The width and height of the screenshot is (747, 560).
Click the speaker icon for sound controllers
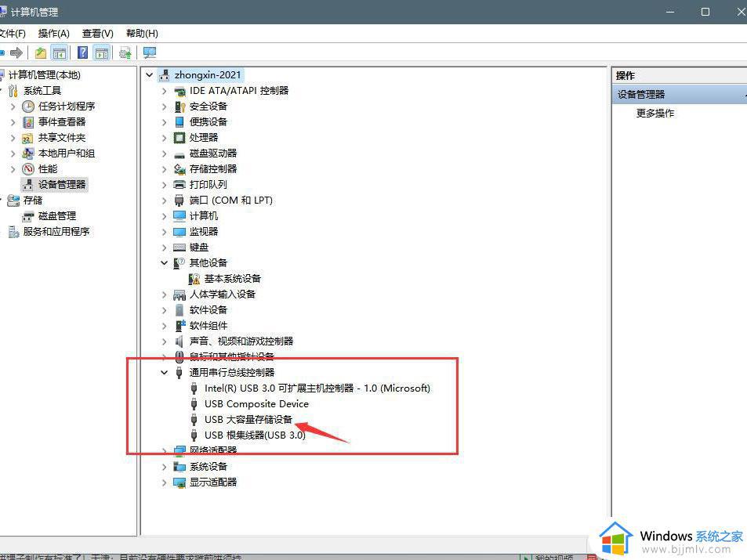(179, 341)
